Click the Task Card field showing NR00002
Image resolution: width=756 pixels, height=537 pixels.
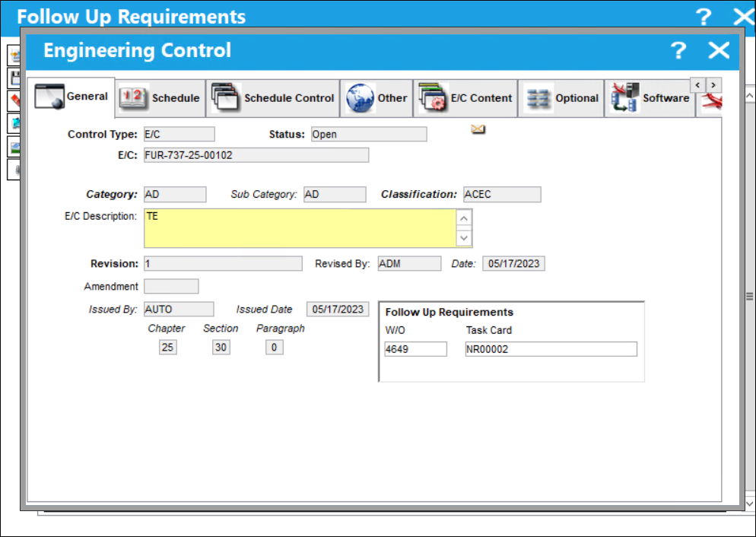(x=551, y=349)
